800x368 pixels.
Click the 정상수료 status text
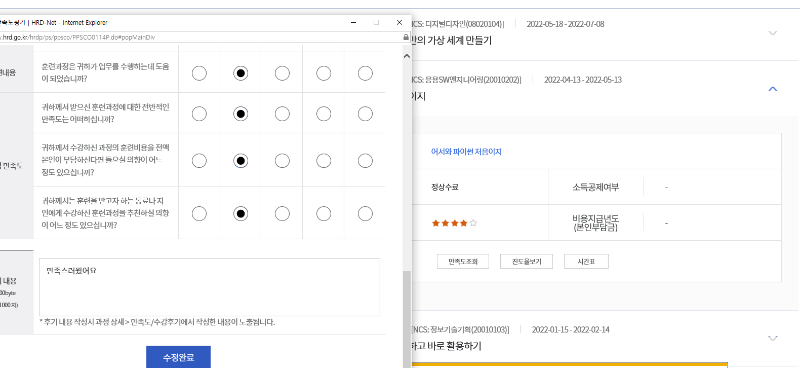(444, 187)
